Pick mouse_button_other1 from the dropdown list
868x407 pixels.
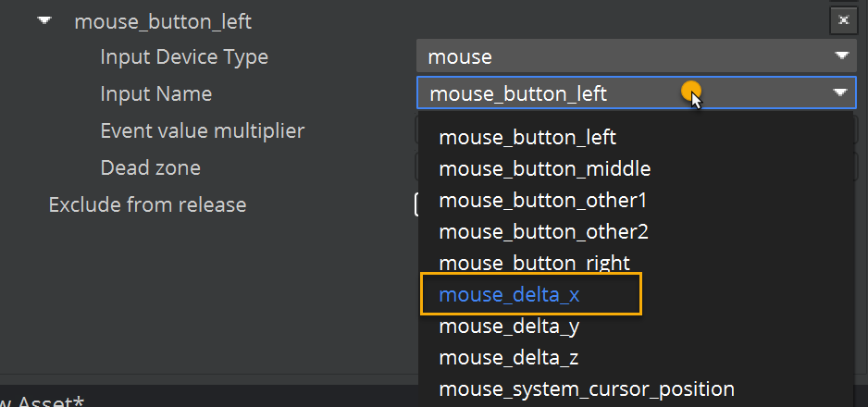point(542,201)
